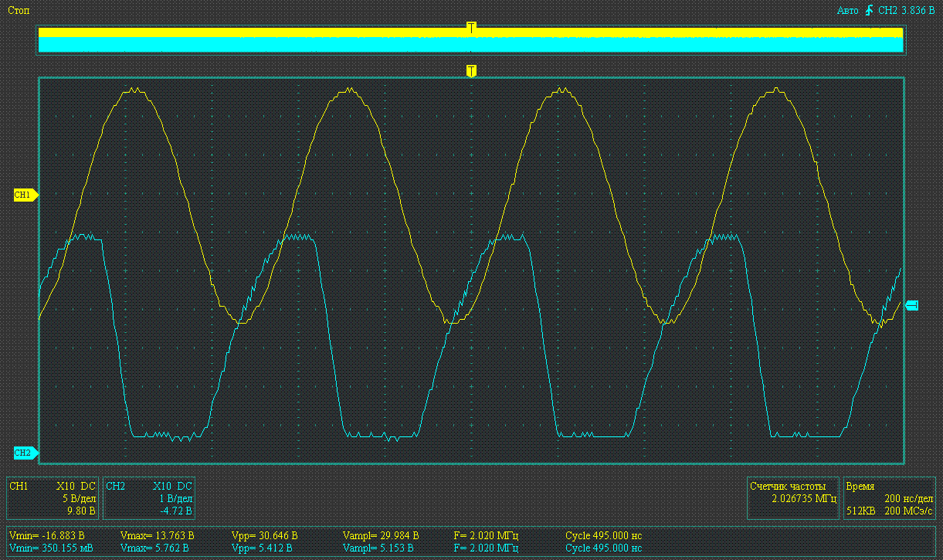This screenshot has width=943, height=560.
Task: Click the cyan CH2 Cycle 495.000 нс reading
Action: point(604,548)
